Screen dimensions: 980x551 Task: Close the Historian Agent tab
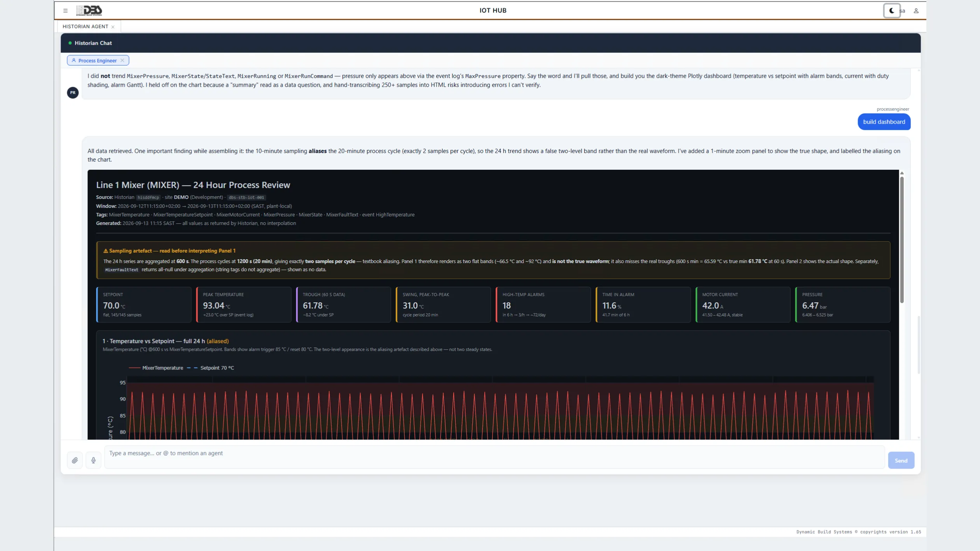113,27
